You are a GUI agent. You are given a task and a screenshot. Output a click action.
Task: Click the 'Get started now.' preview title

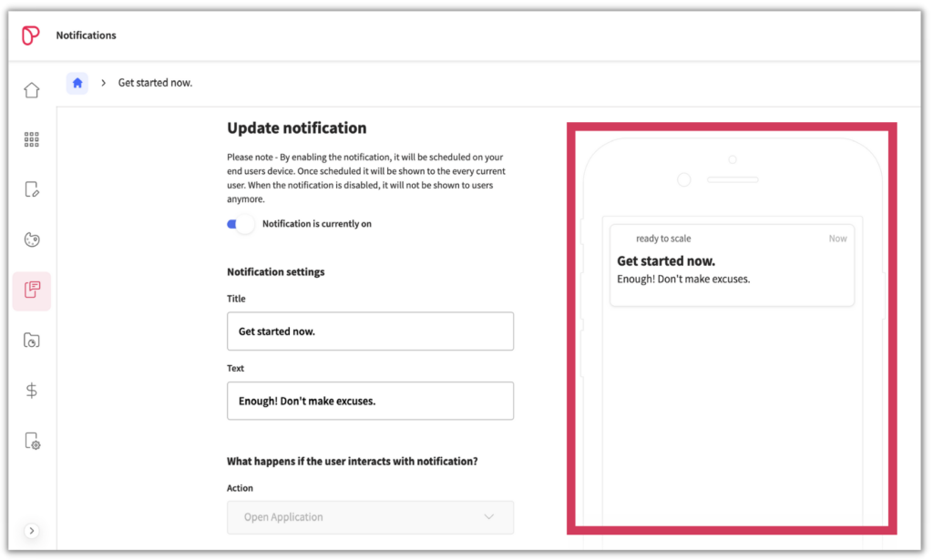pyautogui.click(x=666, y=261)
